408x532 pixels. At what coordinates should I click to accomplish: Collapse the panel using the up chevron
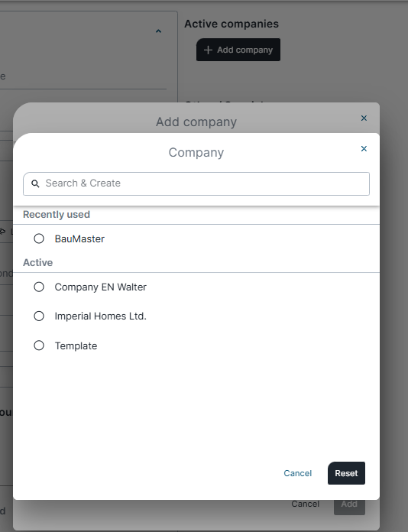coord(158,31)
